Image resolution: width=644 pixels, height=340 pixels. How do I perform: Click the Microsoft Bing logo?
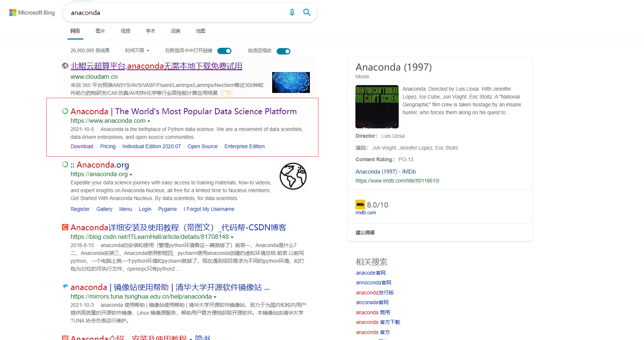coord(32,13)
